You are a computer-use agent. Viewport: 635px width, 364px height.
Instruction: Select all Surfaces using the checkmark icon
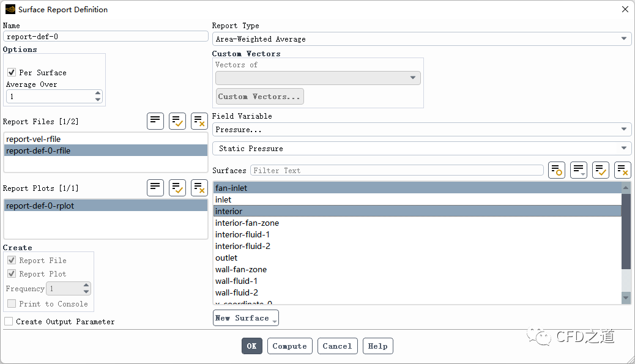[x=601, y=170]
